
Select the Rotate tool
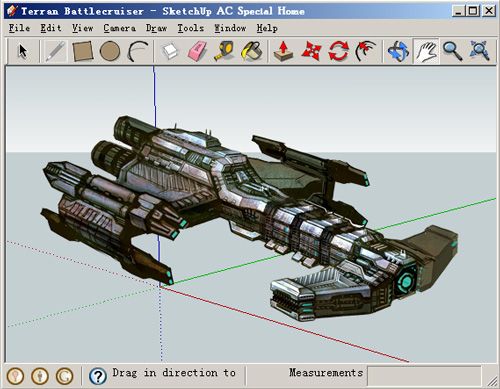[x=338, y=51]
